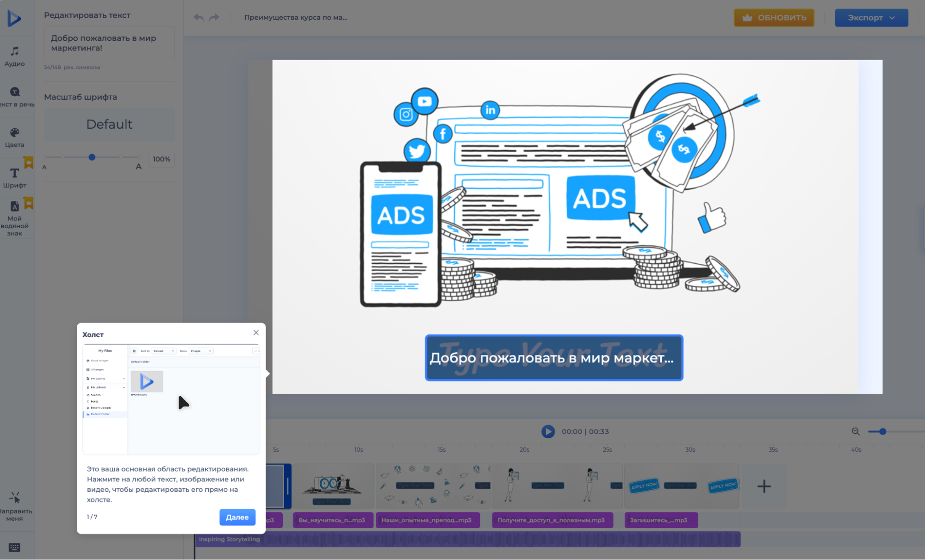
Task: Click the large A increase font size
Action: 138,167
